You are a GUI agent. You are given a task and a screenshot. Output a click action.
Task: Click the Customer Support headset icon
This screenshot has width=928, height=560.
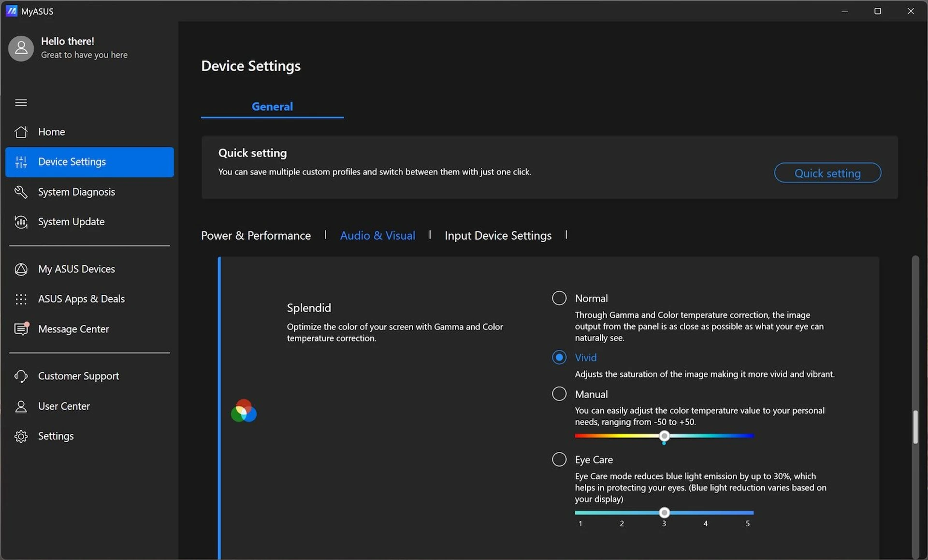pos(21,376)
